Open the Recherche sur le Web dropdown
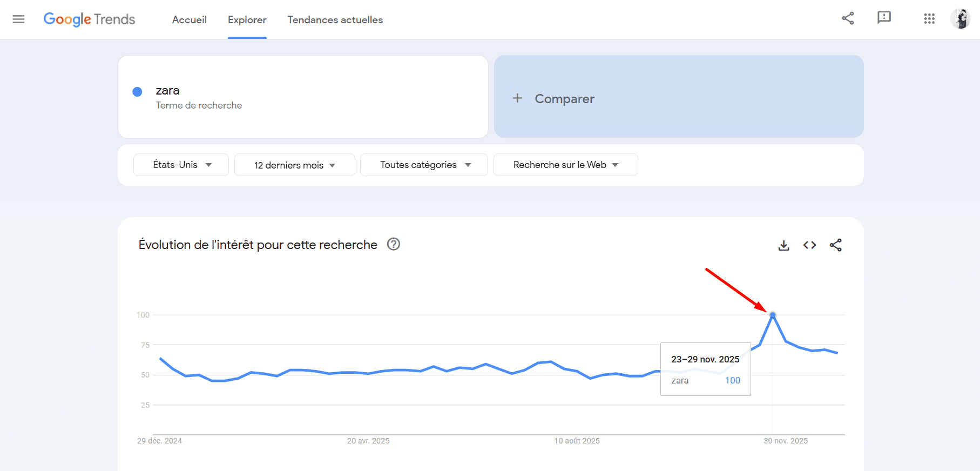Viewport: 980px width, 471px height. (566, 165)
